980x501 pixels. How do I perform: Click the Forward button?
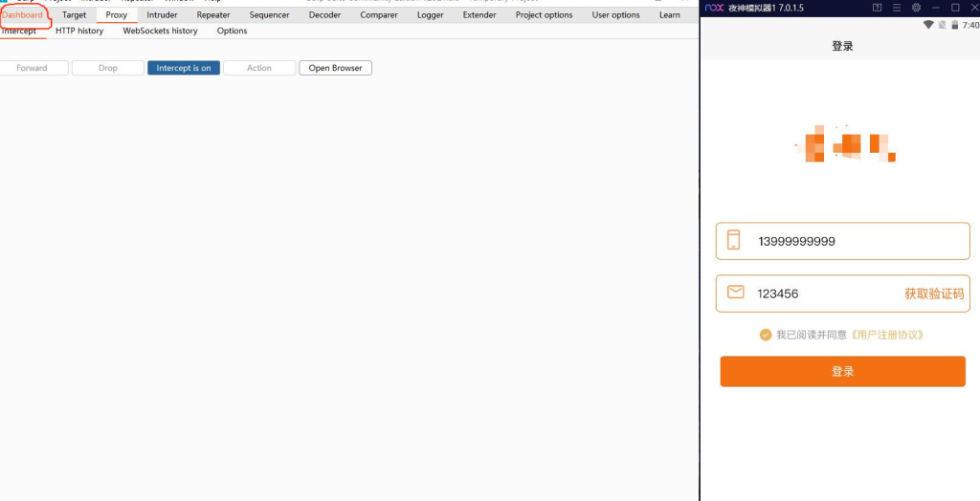[x=32, y=68]
